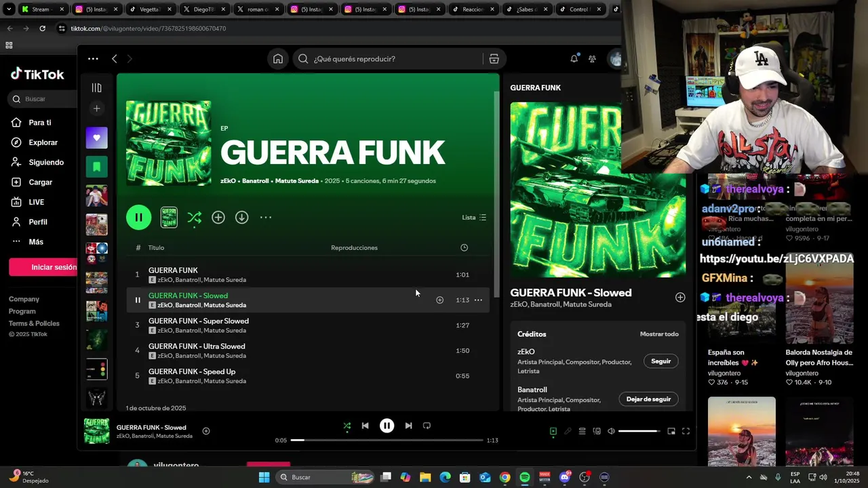Skip to previous track in player bar
Viewport: 868px width, 488px height.
[x=365, y=426]
